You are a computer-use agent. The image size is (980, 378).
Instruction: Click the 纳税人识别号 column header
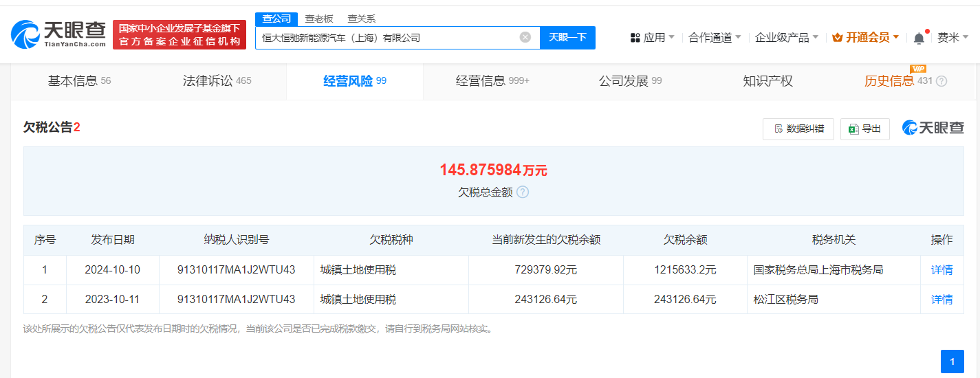point(236,240)
